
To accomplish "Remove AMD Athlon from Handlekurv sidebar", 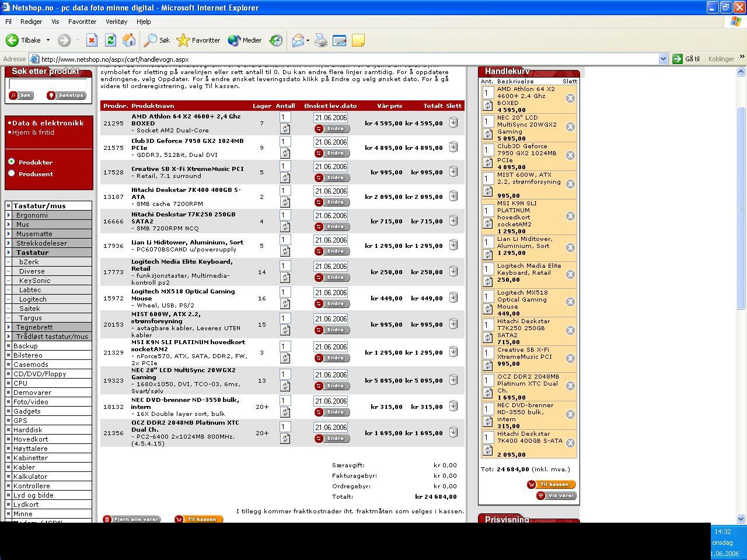I will (x=570, y=98).
